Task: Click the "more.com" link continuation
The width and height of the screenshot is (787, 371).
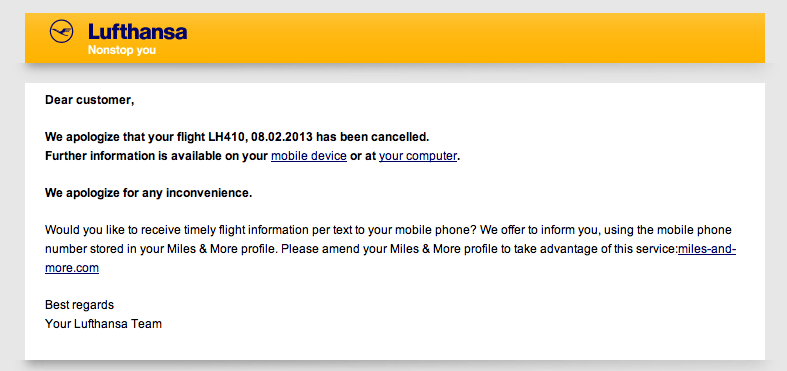Action: [x=72, y=268]
